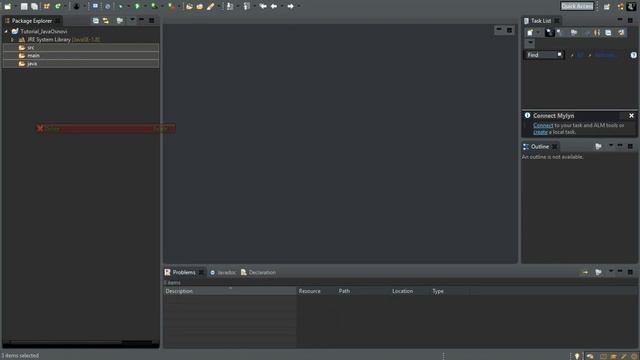This screenshot has width=640, height=360.
Task: Click the Open Perspective icon
Action: click(607, 6)
